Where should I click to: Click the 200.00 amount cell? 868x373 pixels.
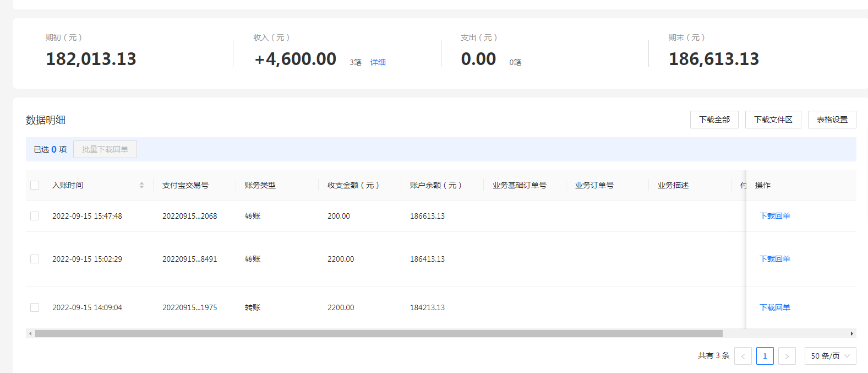pos(339,216)
